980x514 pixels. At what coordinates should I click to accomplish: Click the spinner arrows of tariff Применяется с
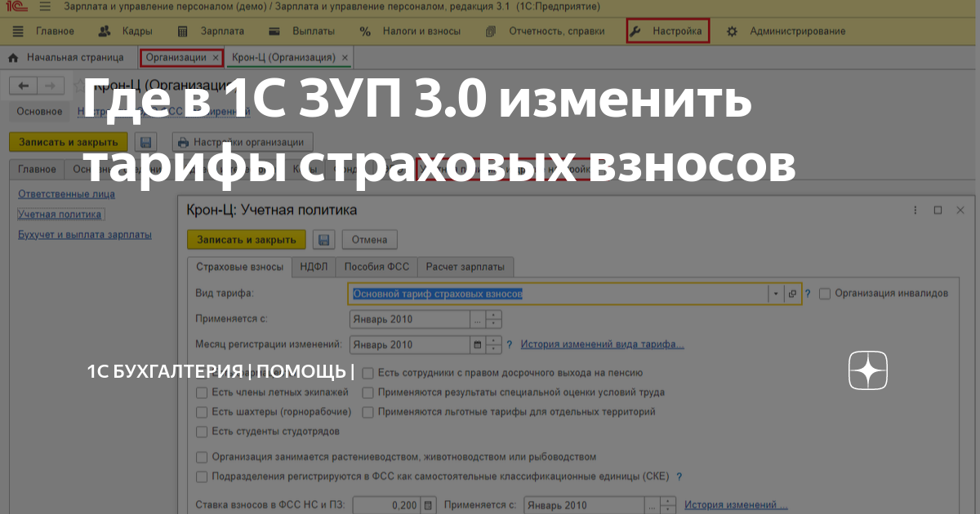click(493, 319)
